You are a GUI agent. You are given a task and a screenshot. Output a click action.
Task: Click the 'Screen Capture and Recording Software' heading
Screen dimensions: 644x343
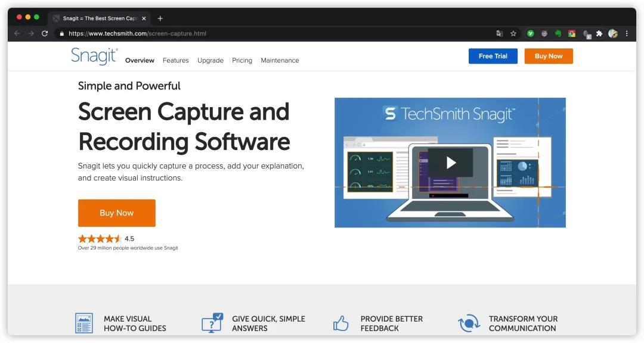click(x=184, y=126)
